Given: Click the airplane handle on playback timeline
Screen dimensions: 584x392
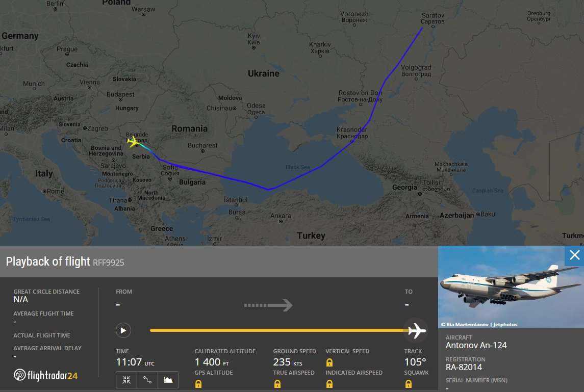Looking at the screenshot, I should [x=416, y=331].
